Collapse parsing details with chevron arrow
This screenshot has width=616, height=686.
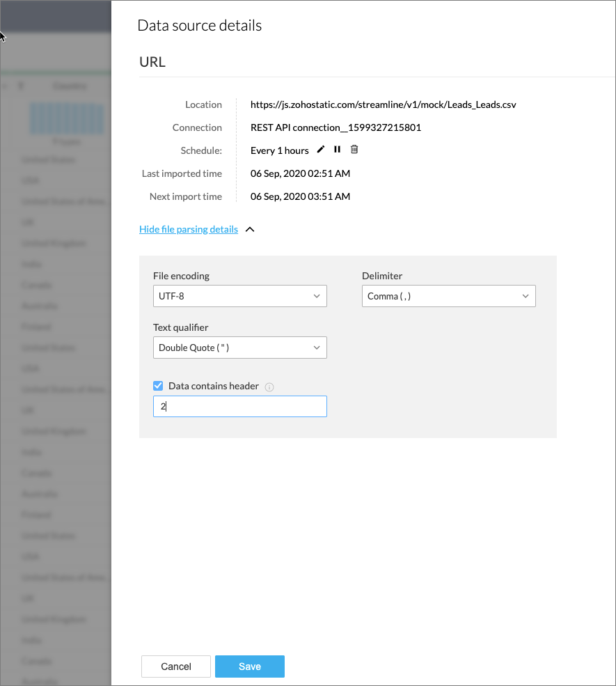pos(250,230)
